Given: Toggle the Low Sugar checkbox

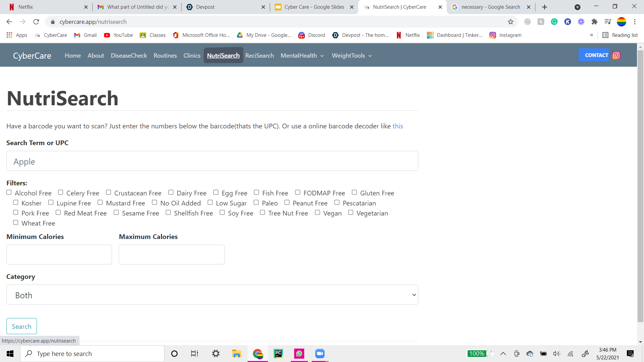Looking at the screenshot, I should tap(210, 202).
